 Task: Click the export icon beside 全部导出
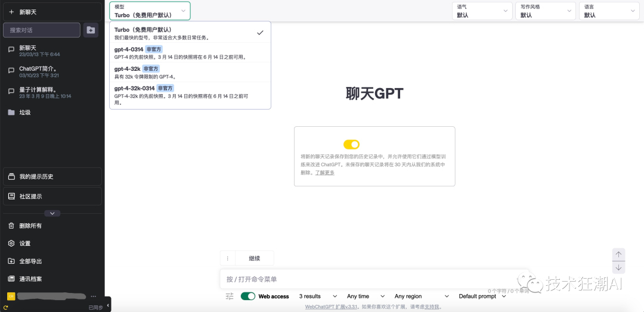11,261
